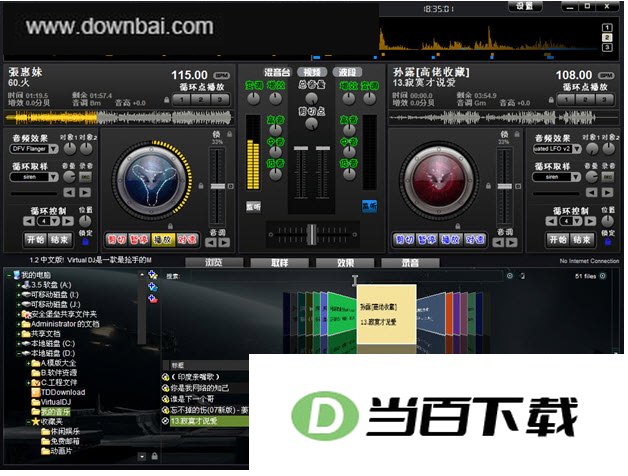
Task: Halve the left deck loop length arrow
Action: tap(28, 221)
